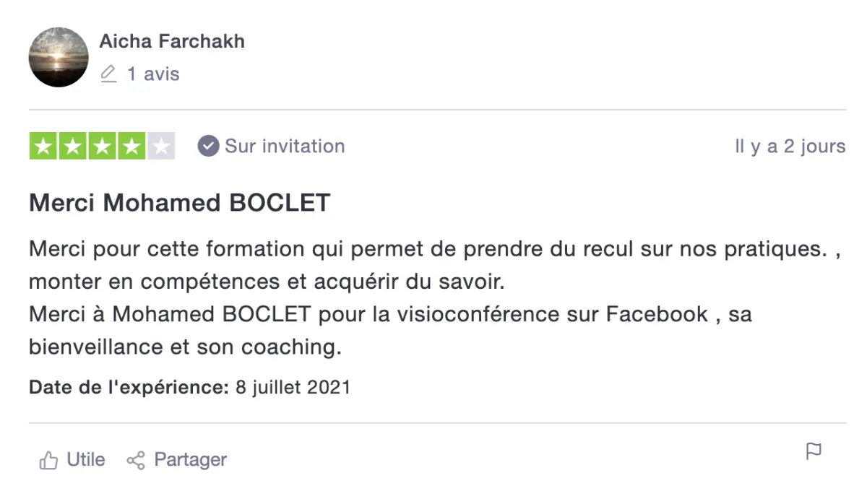Click the fourth green star

pyautogui.click(x=131, y=147)
